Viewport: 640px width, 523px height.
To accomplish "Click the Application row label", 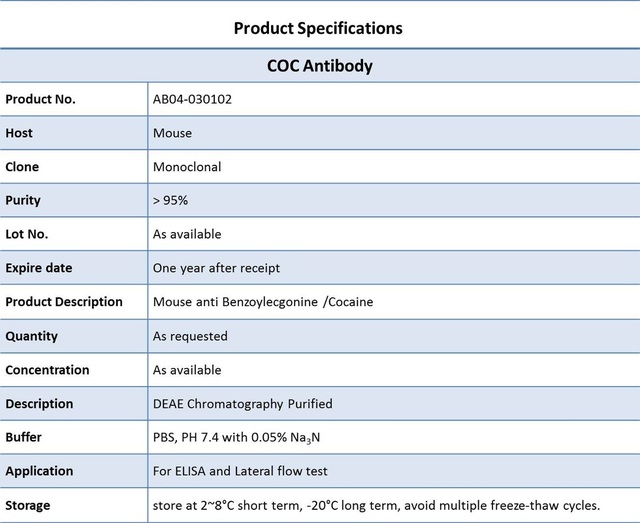I will point(39,471).
